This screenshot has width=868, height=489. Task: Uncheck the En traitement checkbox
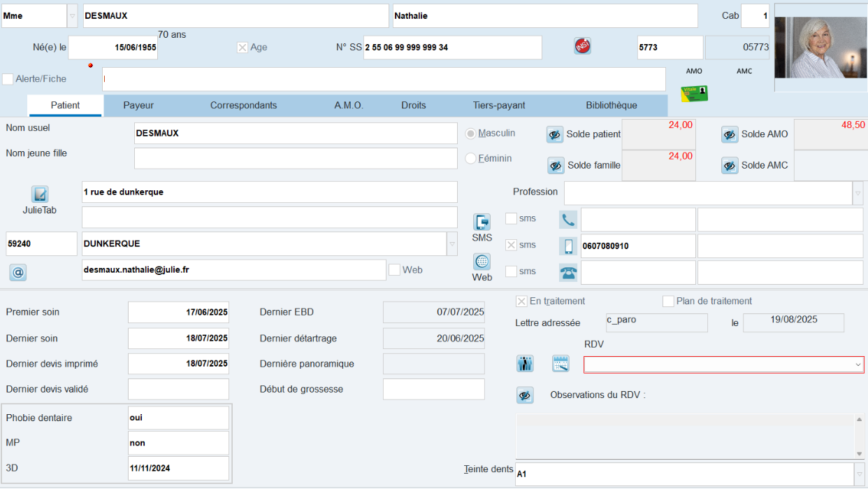click(x=521, y=302)
